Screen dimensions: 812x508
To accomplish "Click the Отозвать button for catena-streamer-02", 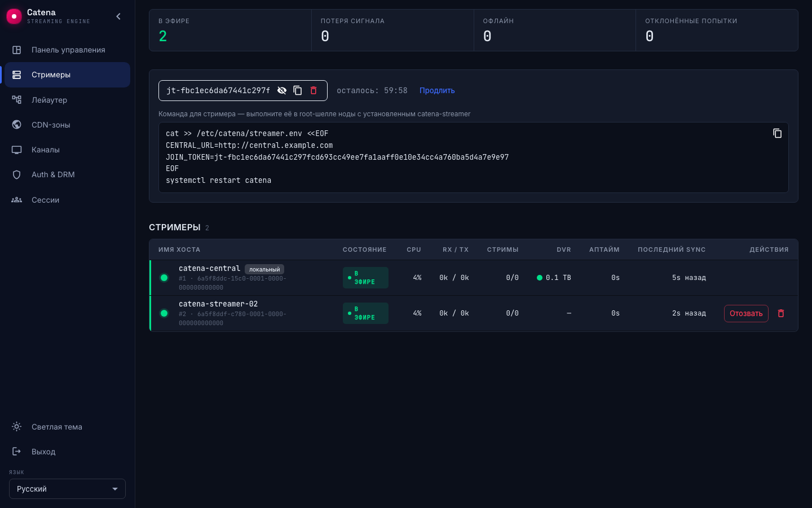I will [746, 313].
